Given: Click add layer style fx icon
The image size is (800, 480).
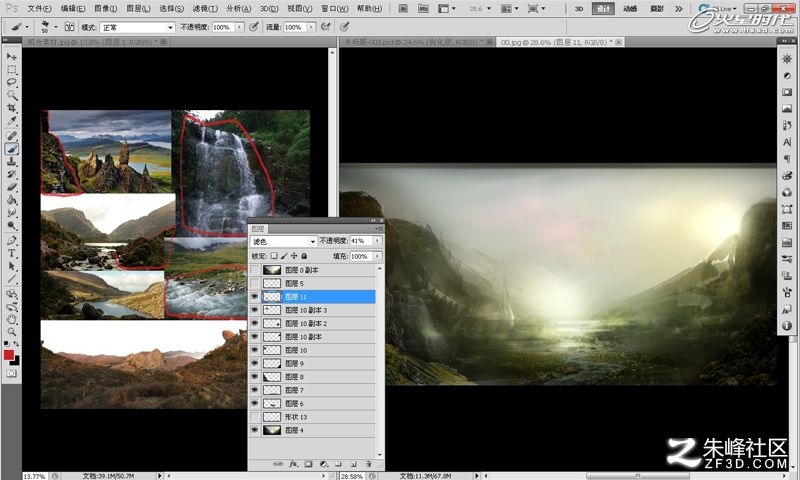Looking at the screenshot, I should [293, 464].
